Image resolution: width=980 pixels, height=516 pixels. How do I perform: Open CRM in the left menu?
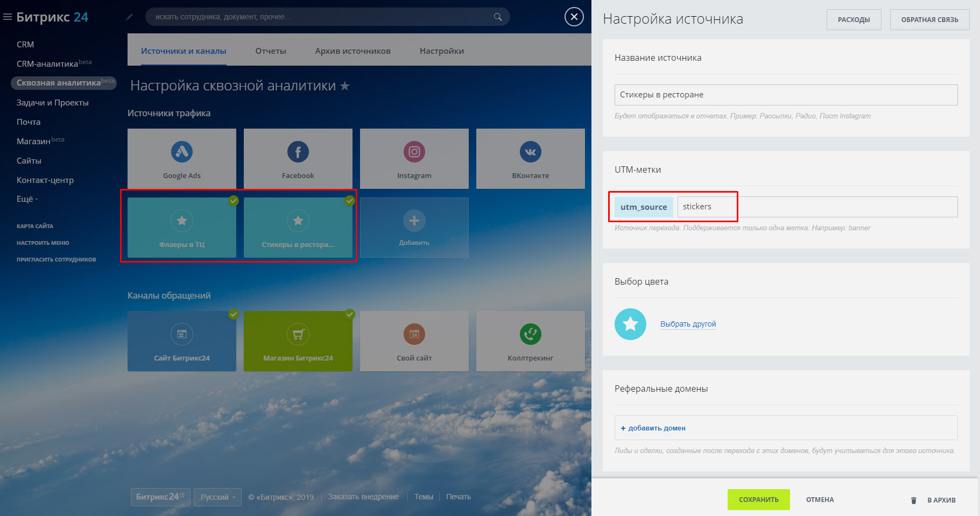[x=25, y=44]
